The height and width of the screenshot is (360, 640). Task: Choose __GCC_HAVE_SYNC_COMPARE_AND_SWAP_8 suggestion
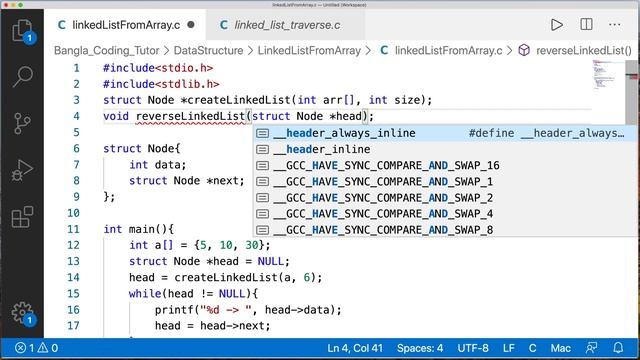coord(445,230)
